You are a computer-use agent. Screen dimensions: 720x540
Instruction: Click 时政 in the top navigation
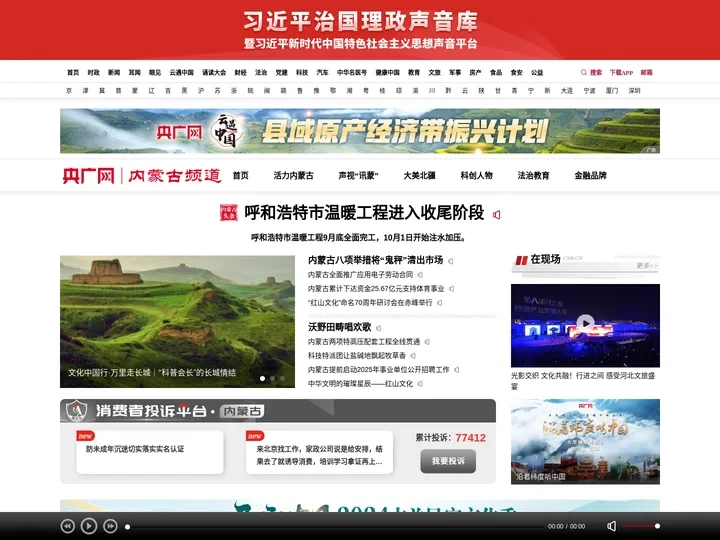click(94, 73)
